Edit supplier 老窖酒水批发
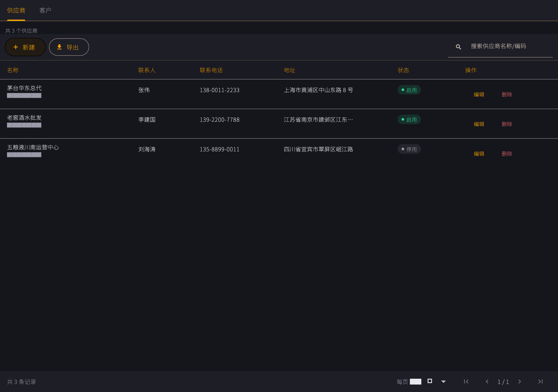558x392 pixels. coord(479,124)
